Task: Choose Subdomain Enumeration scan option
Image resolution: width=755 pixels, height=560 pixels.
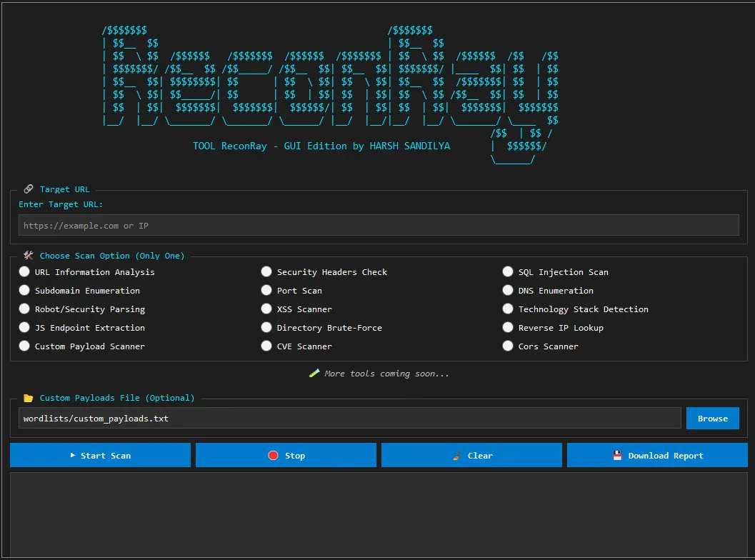Action: tap(25, 291)
